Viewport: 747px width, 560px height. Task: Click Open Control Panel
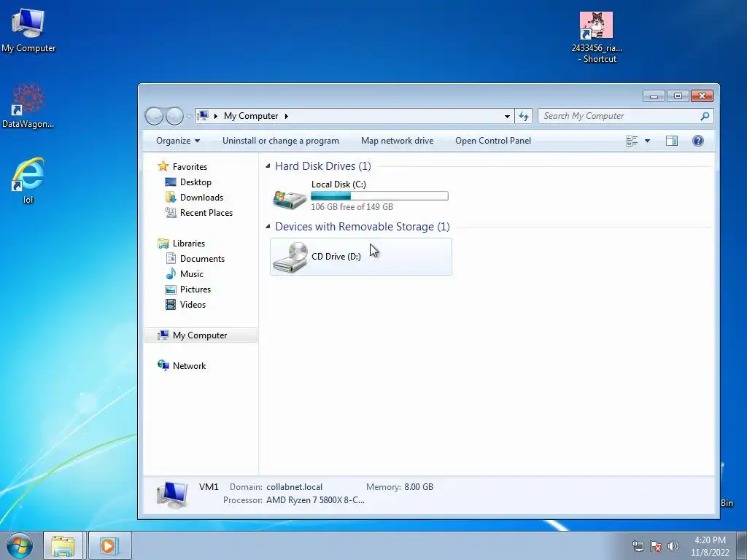tap(493, 141)
